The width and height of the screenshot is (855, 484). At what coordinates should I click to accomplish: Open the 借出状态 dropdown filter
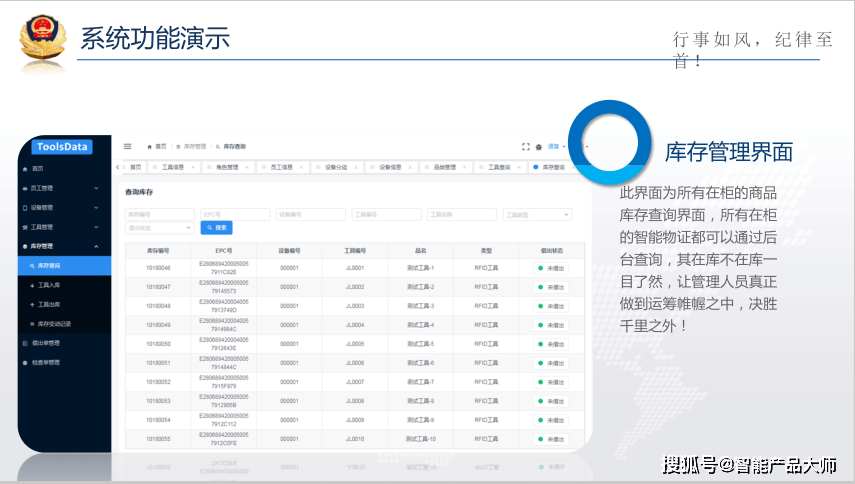(x=159, y=228)
